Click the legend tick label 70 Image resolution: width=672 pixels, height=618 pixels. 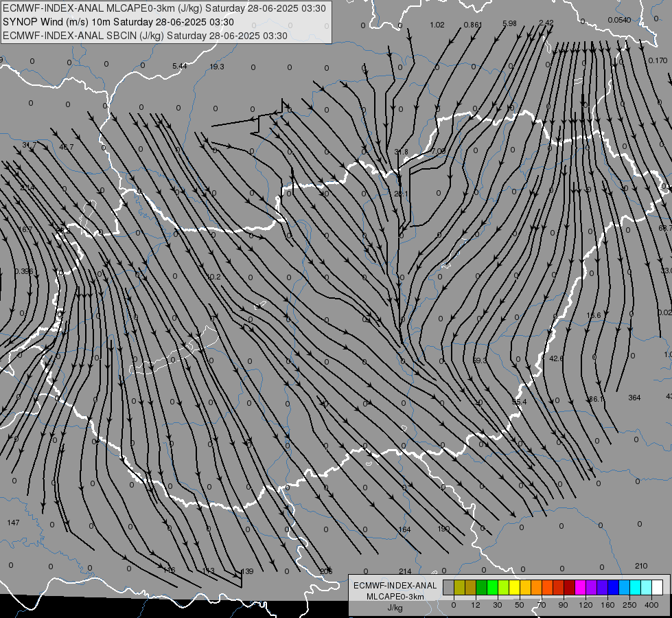tap(542, 605)
